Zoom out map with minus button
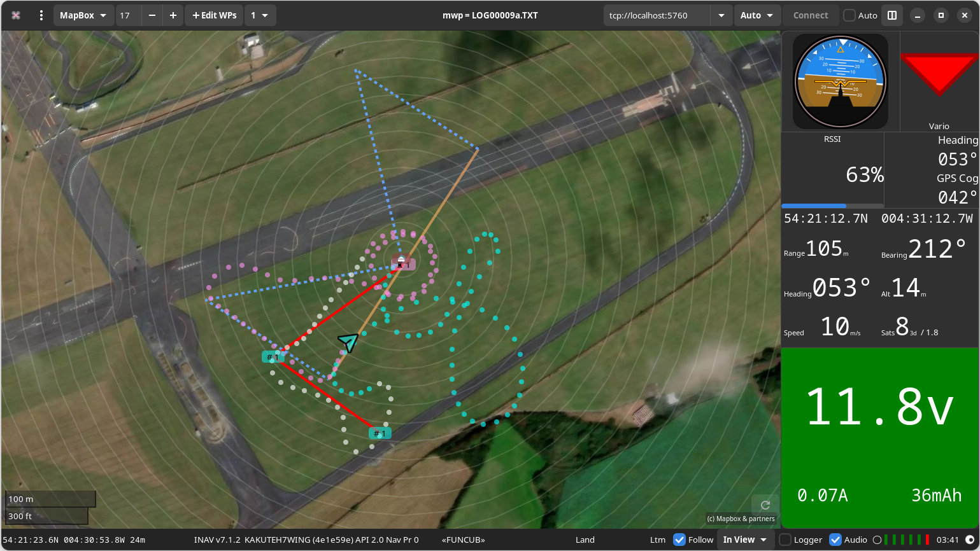Viewport: 980px width, 551px height. pos(152,15)
